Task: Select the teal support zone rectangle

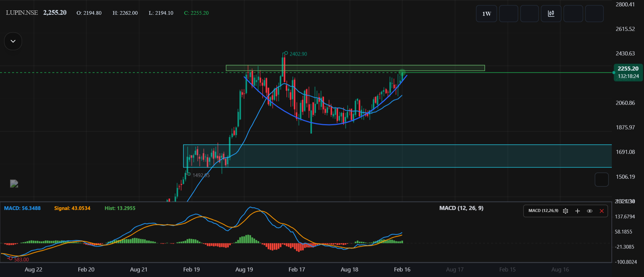Action: [397, 156]
